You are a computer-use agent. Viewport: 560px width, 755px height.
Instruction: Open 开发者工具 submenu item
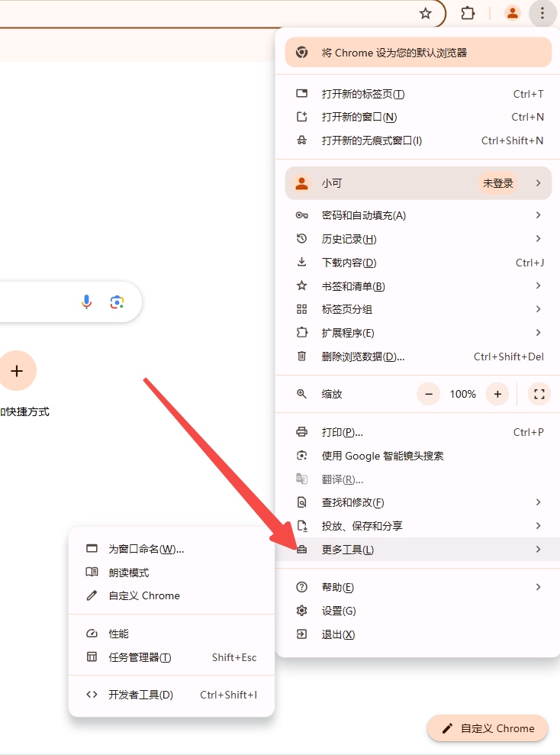[172, 695]
